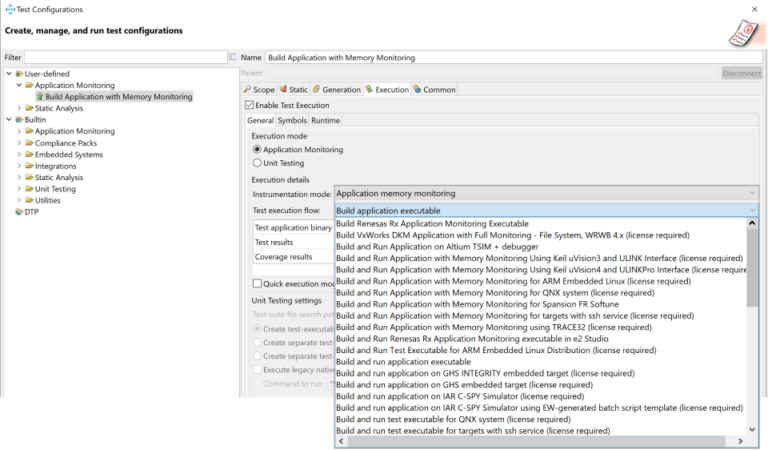Open Test execution flow dropdown arrow
Image resolution: width=768 pixels, height=450 pixels.
click(752, 211)
